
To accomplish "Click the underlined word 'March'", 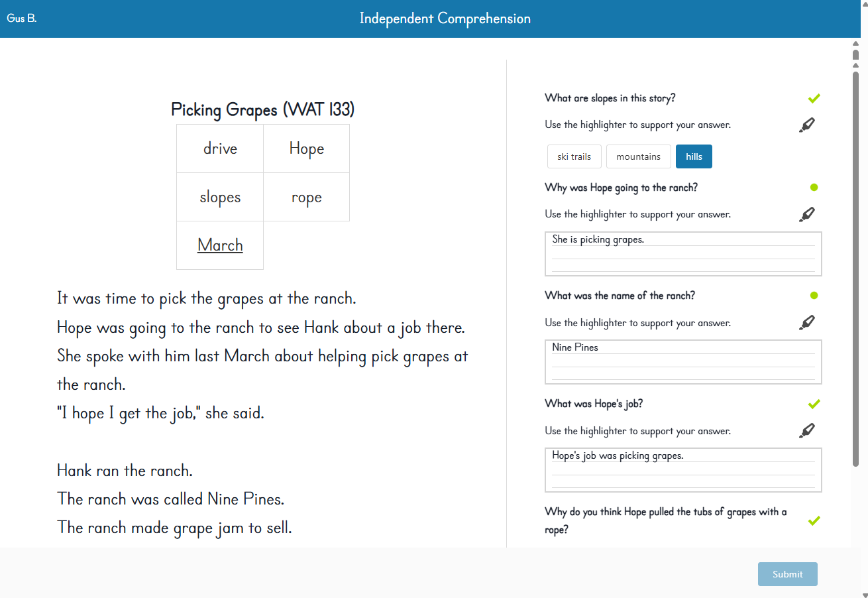I will [220, 245].
